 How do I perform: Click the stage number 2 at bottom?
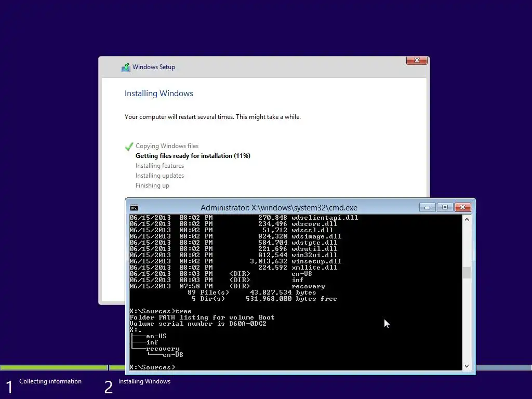coord(108,388)
